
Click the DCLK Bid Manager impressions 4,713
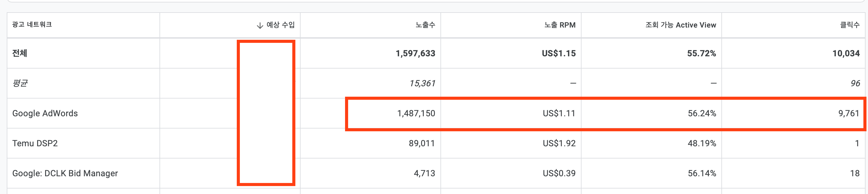pyautogui.click(x=424, y=174)
